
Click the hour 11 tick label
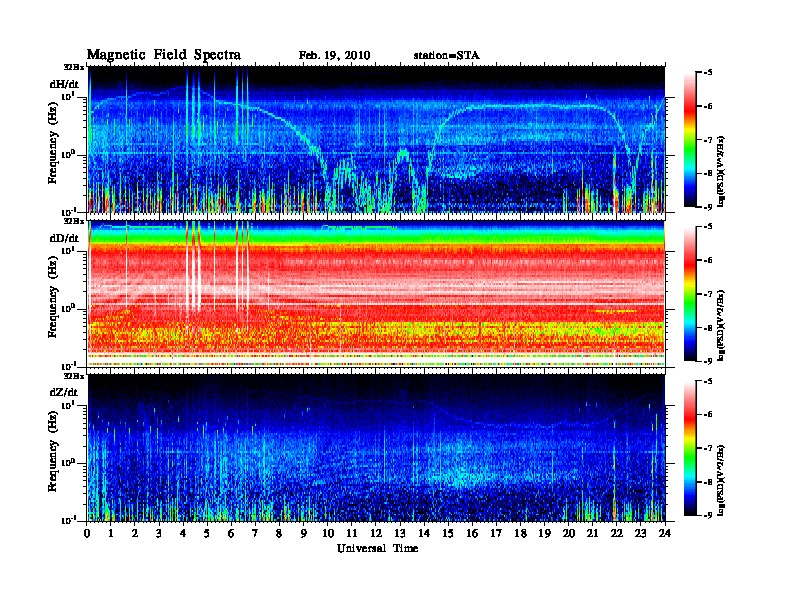pyautogui.click(x=352, y=533)
